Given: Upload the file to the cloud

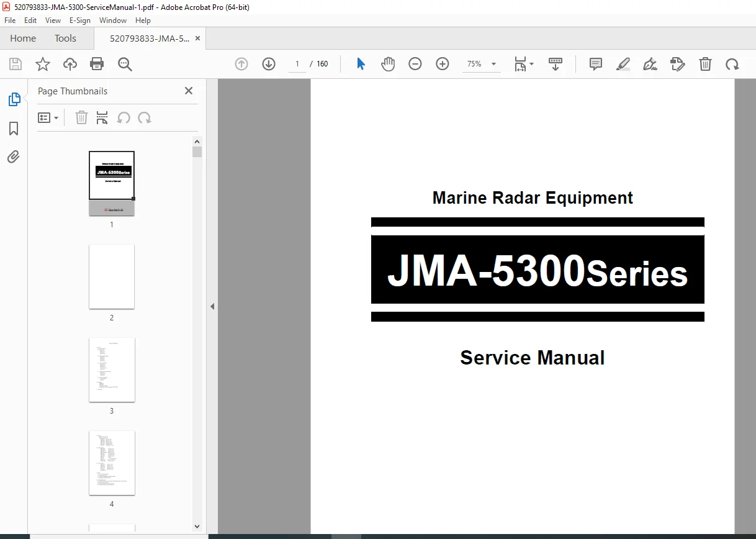Looking at the screenshot, I should coord(70,64).
